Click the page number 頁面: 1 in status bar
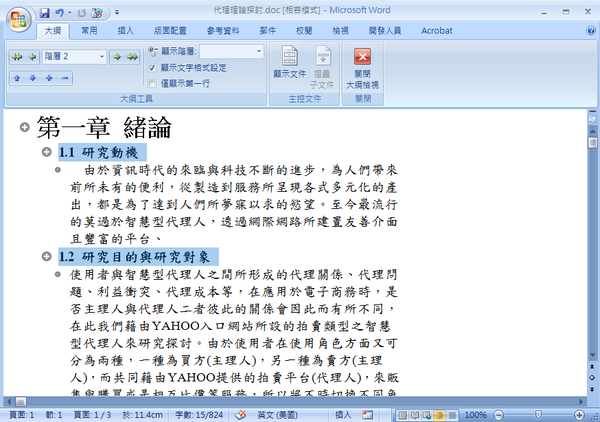The width and height of the screenshot is (600, 422). (22, 415)
